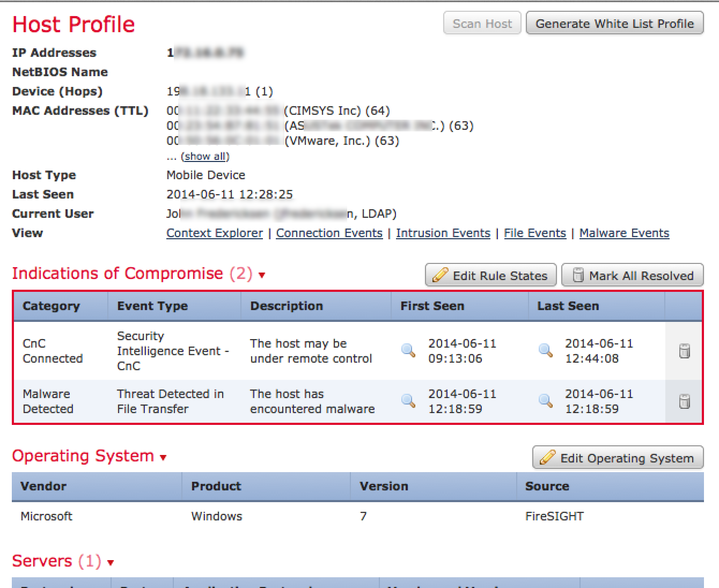The image size is (719, 588).
Task: Delete the CnC Connected row via trash icon
Action: click(x=684, y=351)
